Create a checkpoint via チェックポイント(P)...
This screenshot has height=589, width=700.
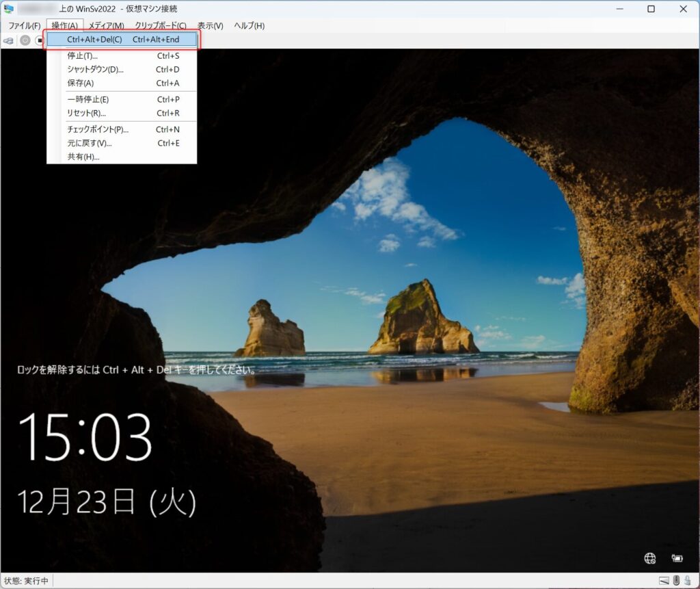(x=98, y=130)
